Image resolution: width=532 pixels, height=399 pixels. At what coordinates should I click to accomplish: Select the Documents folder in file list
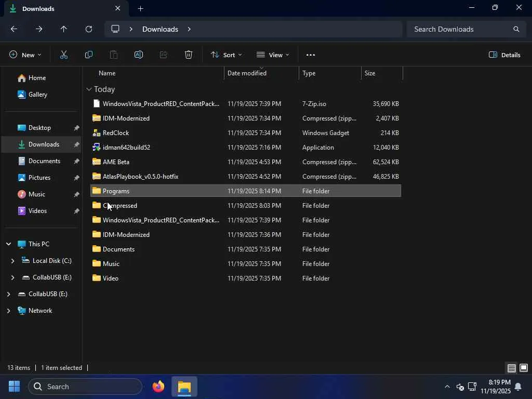click(246, 249)
